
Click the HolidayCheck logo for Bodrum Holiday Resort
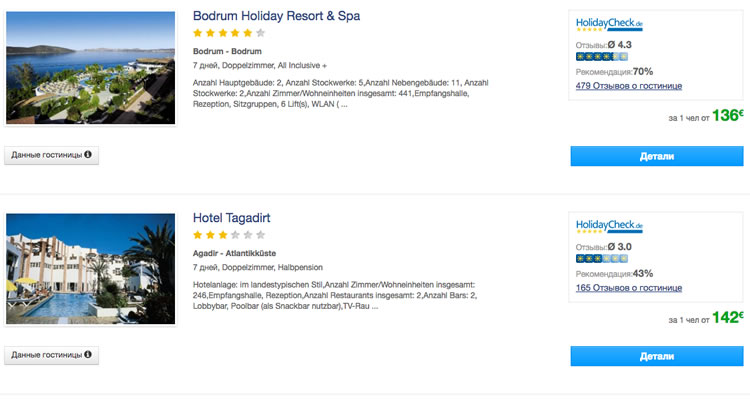[610, 24]
